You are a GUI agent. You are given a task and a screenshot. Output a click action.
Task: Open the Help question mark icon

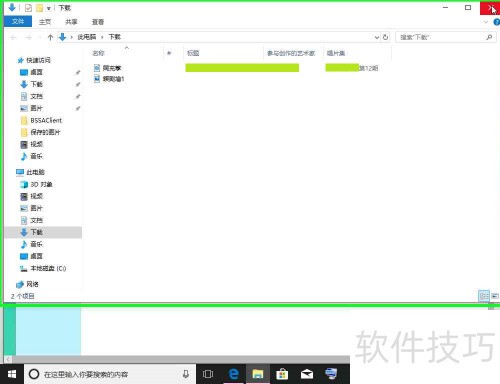496,22
